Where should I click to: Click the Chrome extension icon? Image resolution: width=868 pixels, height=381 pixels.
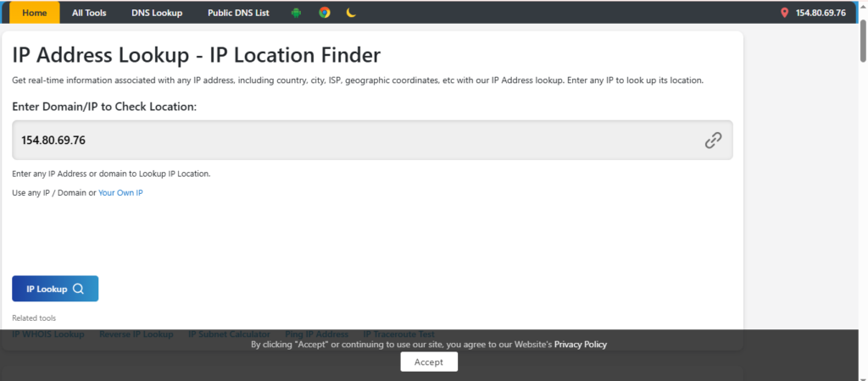[324, 13]
